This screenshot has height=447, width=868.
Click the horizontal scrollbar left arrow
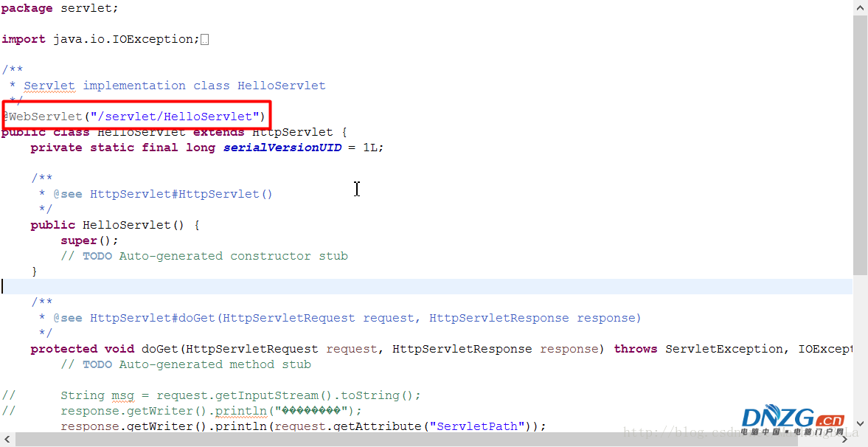7,440
